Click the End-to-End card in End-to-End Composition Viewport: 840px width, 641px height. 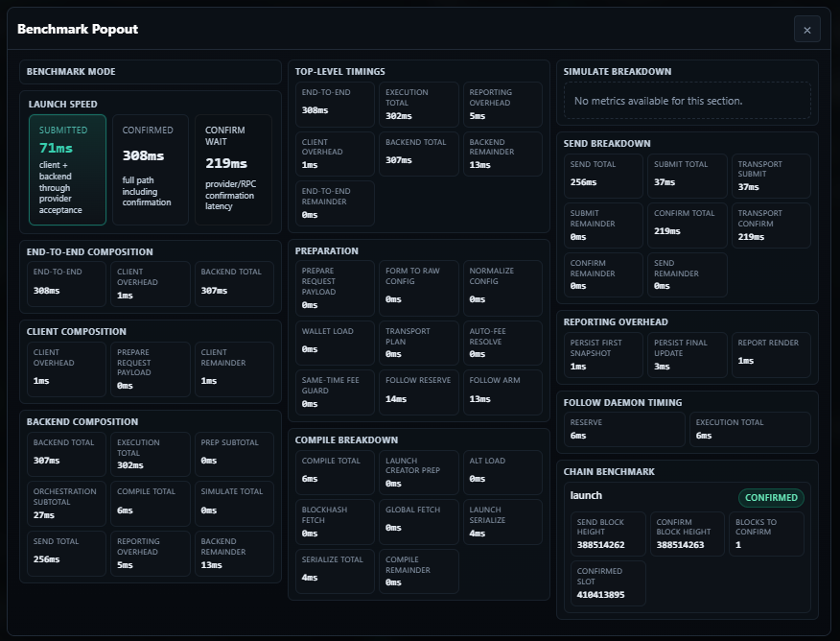pyautogui.click(x=66, y=283)
